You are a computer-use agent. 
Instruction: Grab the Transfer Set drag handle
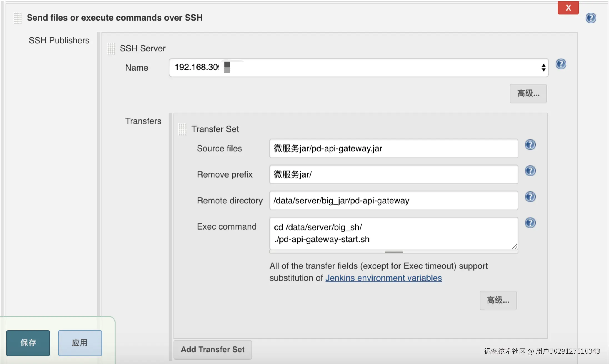182,129
